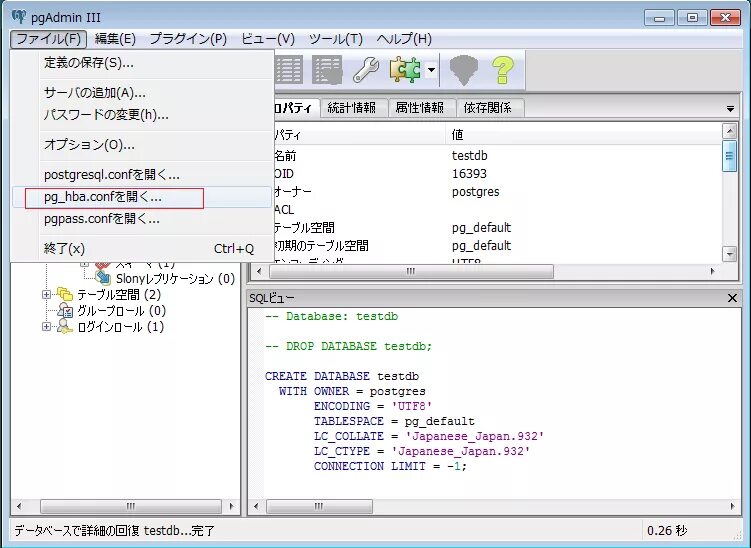
Task: Click object tree horizontal scrollbar thumb
Action: pyautogui.click(x=131, y=506)
